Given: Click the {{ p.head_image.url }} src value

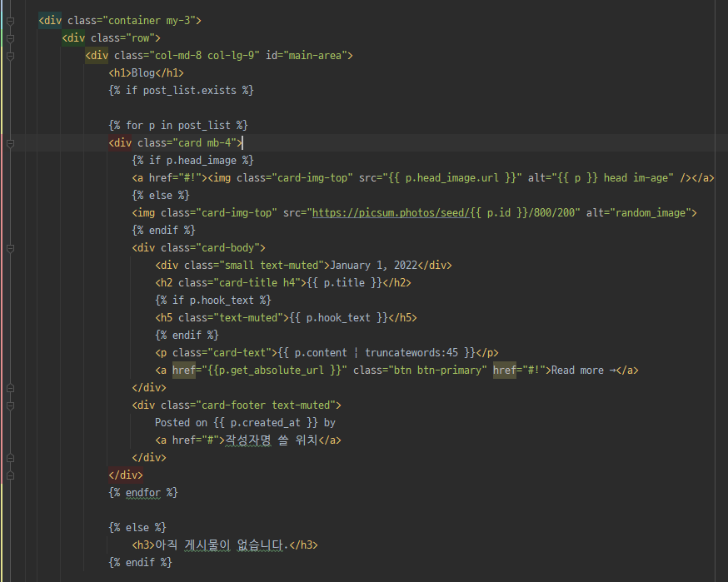Looking at the screenshot, I should (x=452, y=178).
